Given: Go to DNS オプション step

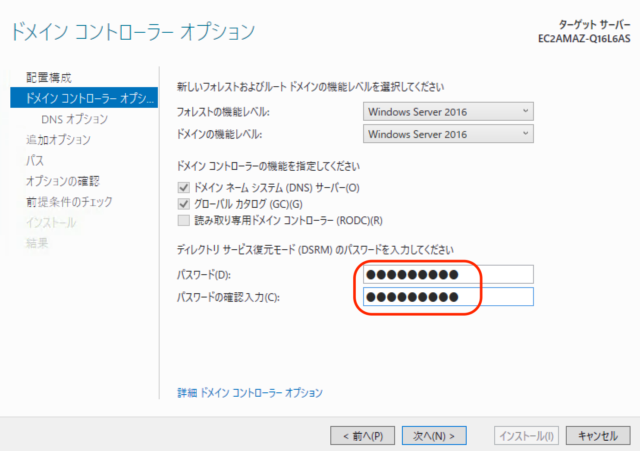Looking at the screenshot, I should click(74, 119).
